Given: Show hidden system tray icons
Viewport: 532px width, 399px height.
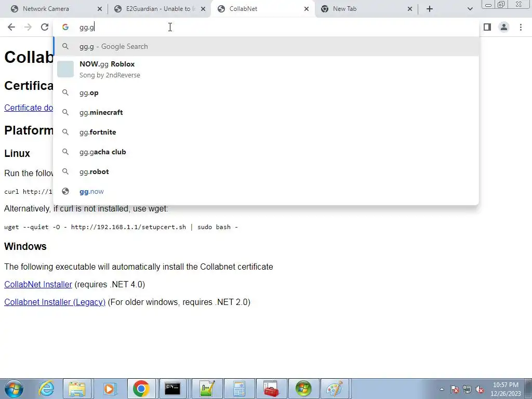Looking at the screenshot, I should click(x=442, y=389).
